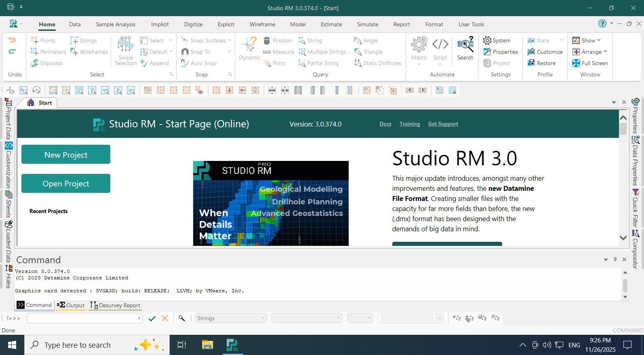The width and height of the screenshot is (644, 355).
Task: Switch to the Desurvey Report tab
Action: coord(115,305)
